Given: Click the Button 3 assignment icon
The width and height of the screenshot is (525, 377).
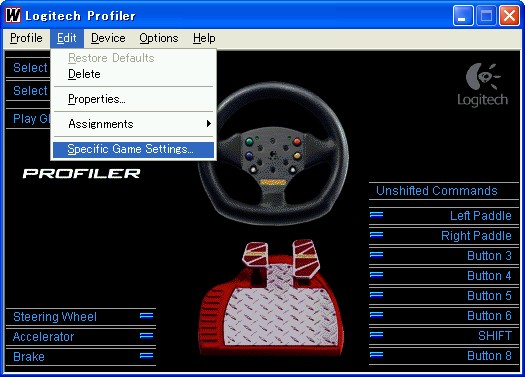Looking at the screenshot, I should pyautogui.click(x=376, y=255).
